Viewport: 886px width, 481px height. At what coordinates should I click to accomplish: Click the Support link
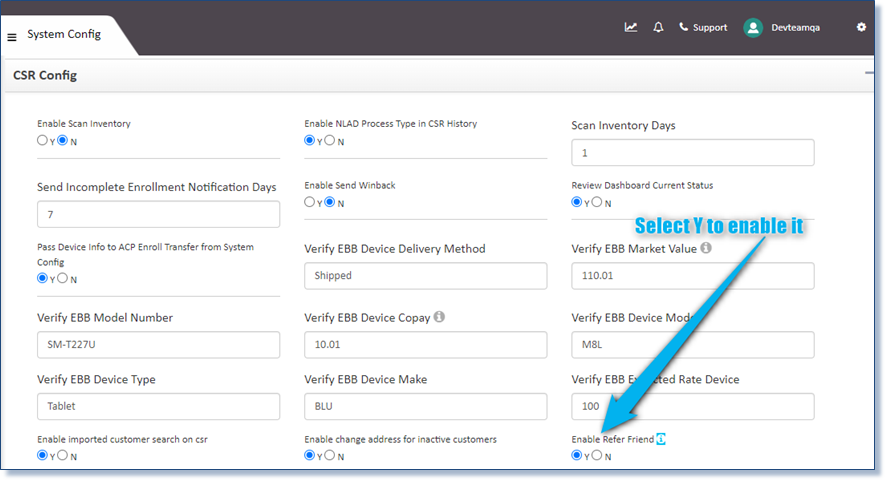tap(710, 27)
